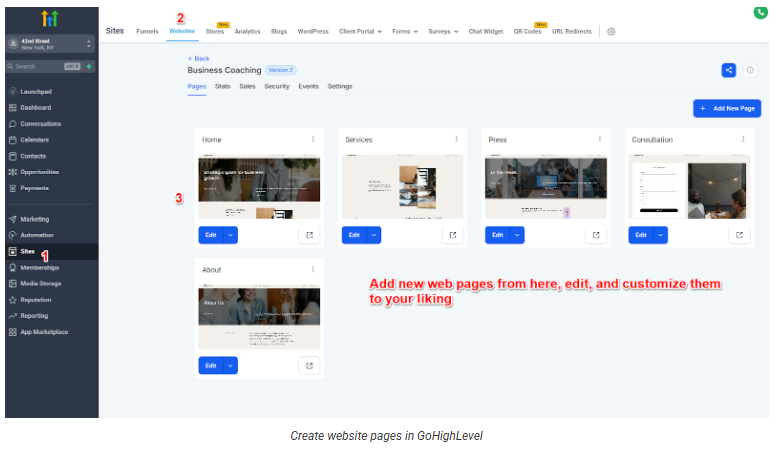Switch to the Stats sub-tab

(x=223, y=86)
